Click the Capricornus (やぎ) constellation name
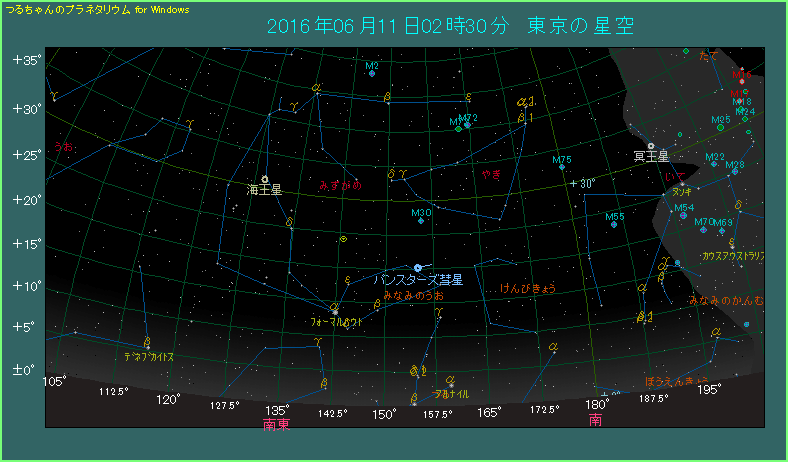The height and width of the screenshot is (462, 788). point(491,174)
